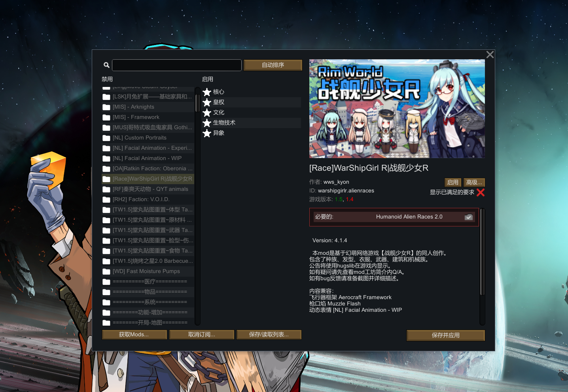
Task: Click folder icon of [WD] Fast Moisture Pumps
Action: (x=106, y=271)
